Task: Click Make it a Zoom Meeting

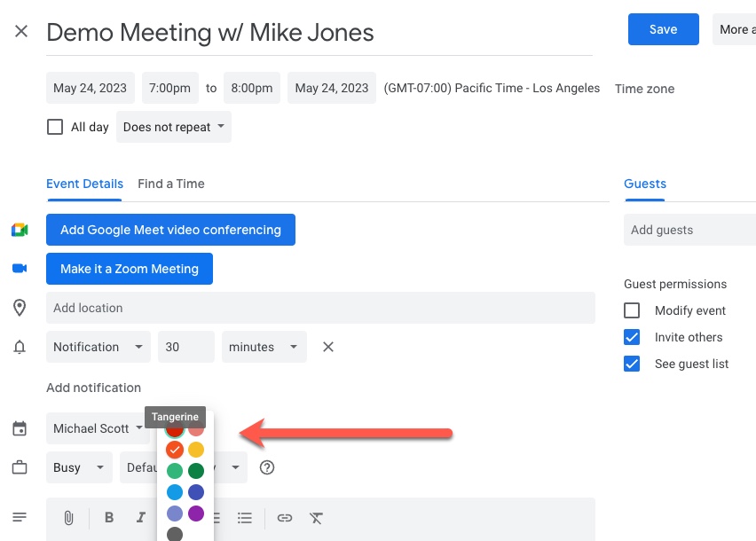Action: pos(130,269)
